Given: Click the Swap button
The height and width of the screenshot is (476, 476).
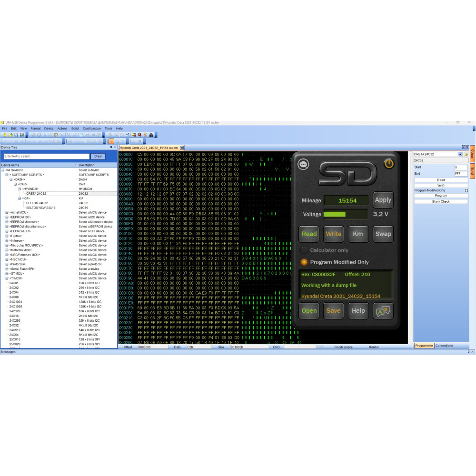Looking at the screenshot, I should tap(383, 234).
